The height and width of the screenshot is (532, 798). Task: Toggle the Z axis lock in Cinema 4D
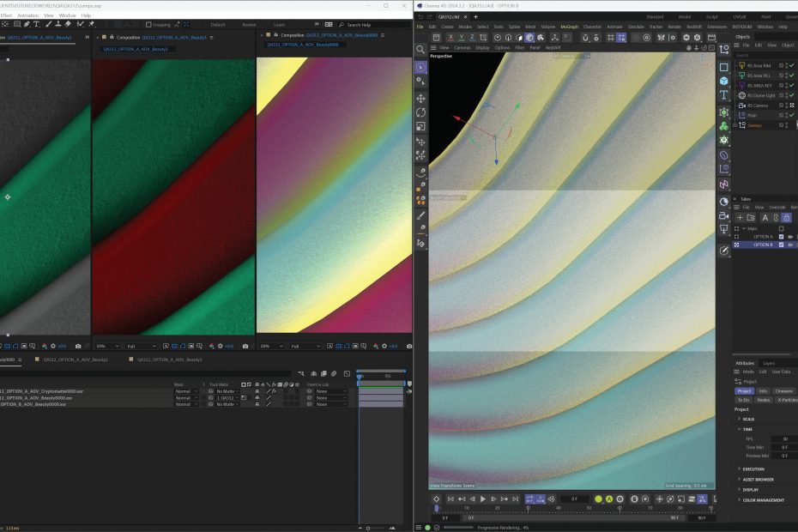472,37
